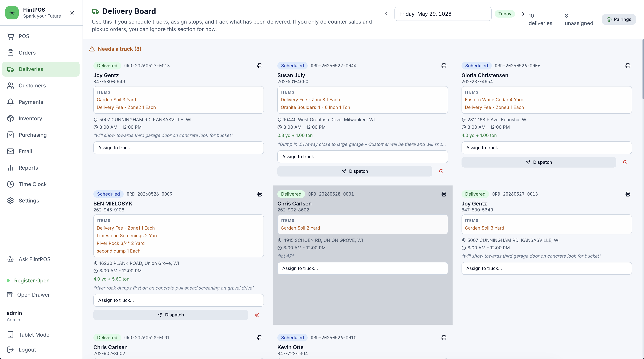Dispatch Gloria Christensen's delivery
This screenshot has width=644, height=359.
coord(539,162)
